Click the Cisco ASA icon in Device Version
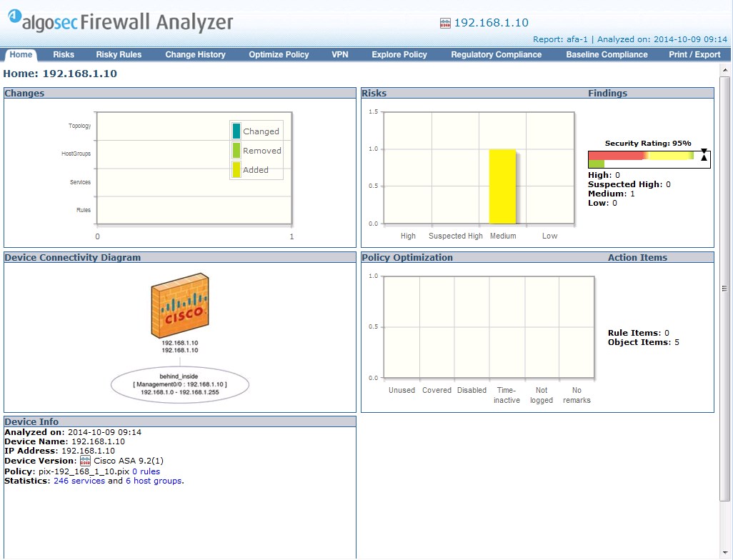The width and height of the screenshot is (733, 560). (x=85, y=461)
